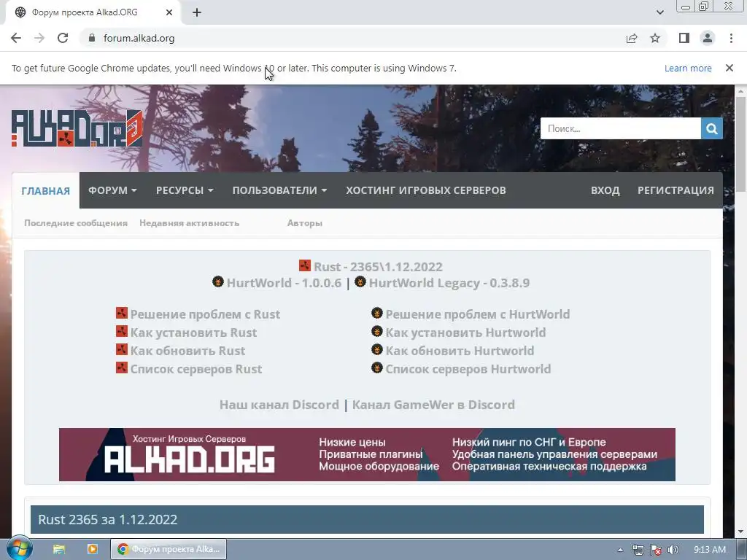Viewport: 747px width, 560px height.
Task: Click the scrollbar down arrow
Action: [x=740, y=532]
